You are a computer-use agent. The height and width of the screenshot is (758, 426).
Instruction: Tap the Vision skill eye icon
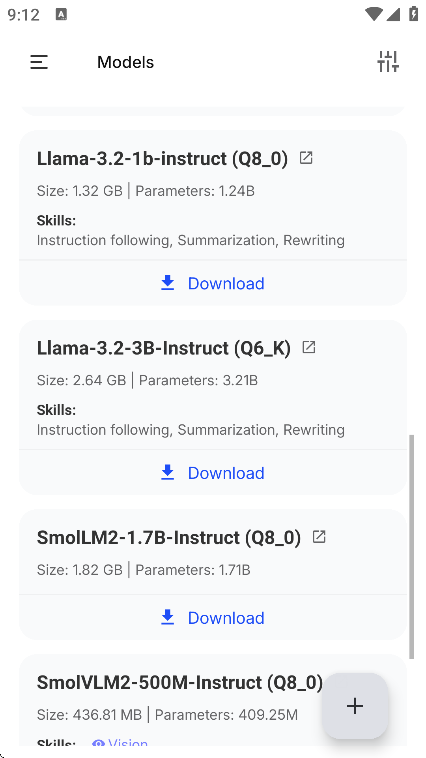coord(99,743)
